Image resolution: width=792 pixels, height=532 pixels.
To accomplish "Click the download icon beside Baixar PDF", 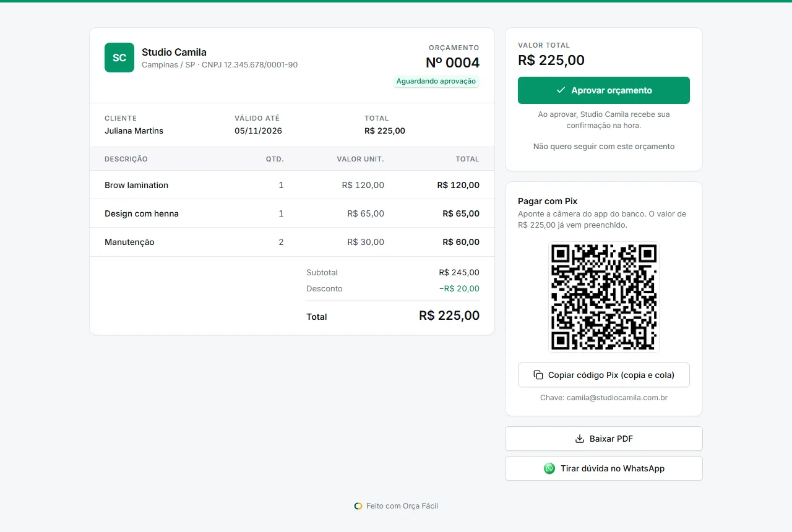I will [x=580, y=439].
